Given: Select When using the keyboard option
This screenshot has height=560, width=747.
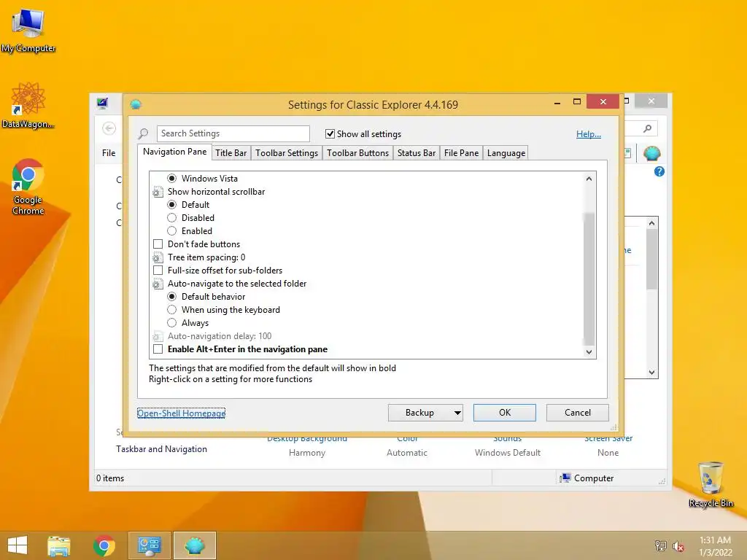Looking at the screenshot, I should (x=172, y=310).
